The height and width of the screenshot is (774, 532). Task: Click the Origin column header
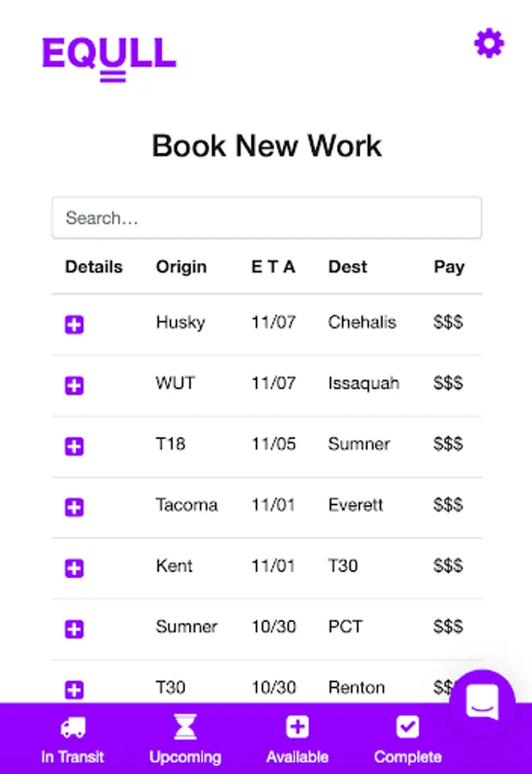tap(181, 267)
